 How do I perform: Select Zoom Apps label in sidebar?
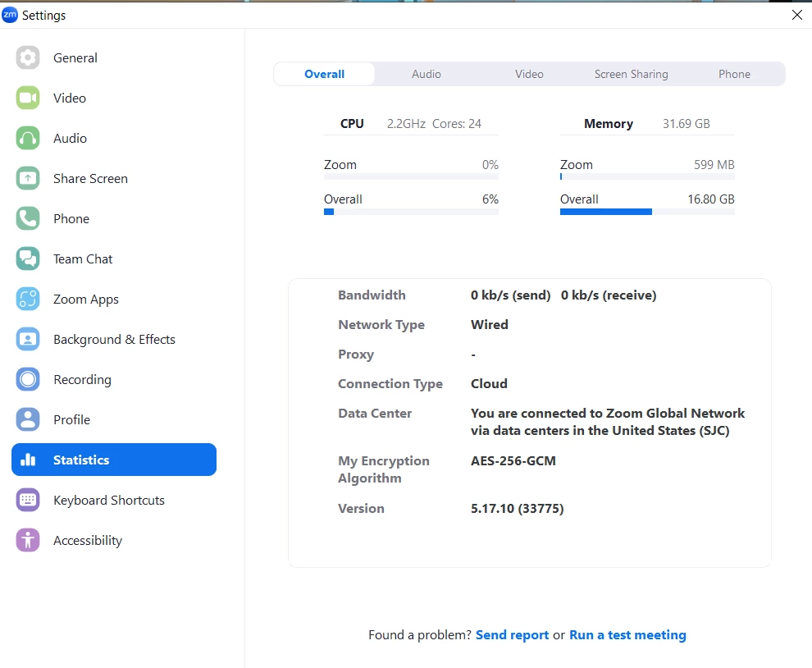point(86,300)
